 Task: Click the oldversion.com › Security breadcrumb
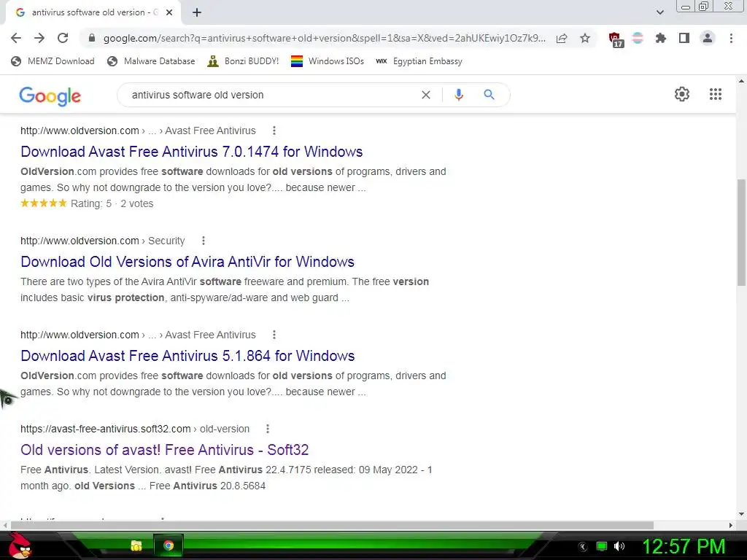pos(102,241)
